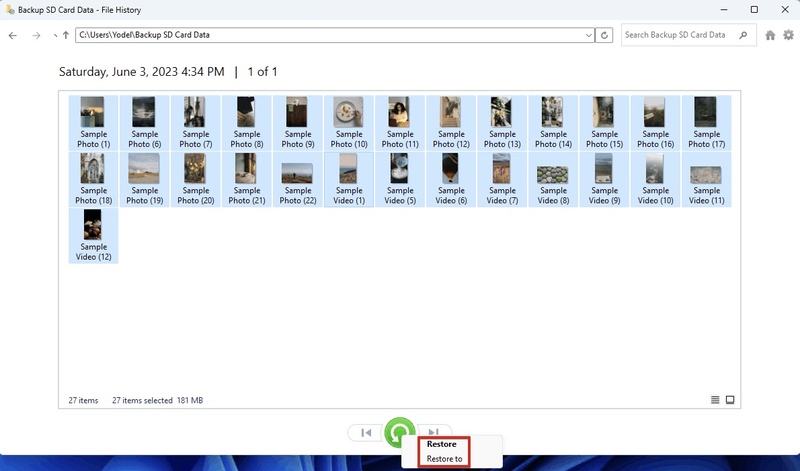Choose Restore from context menu
800x471 pixels.
click(x=441, y=444)
